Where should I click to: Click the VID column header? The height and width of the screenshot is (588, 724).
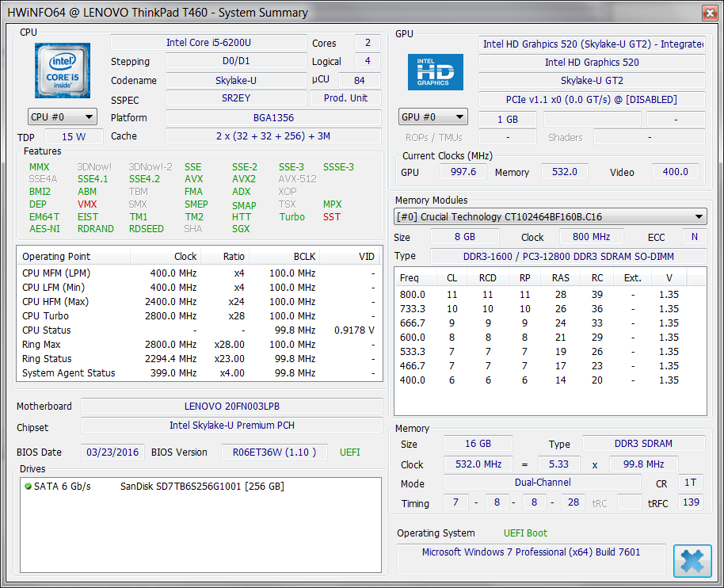point(350,256)
